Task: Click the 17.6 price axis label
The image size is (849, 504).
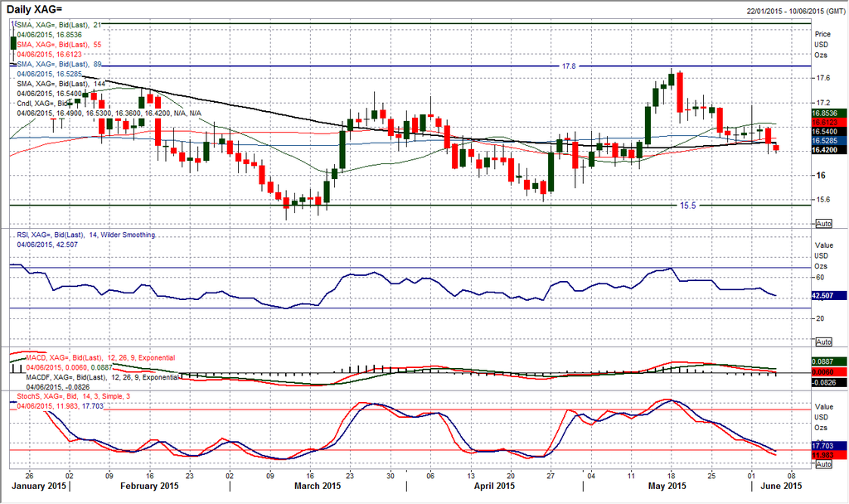Action: tap(823, 78)
